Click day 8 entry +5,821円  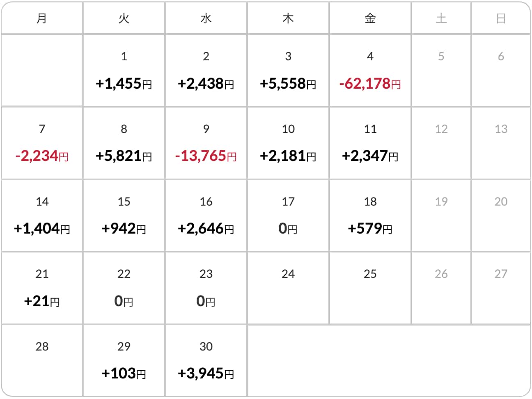(124, 143)
